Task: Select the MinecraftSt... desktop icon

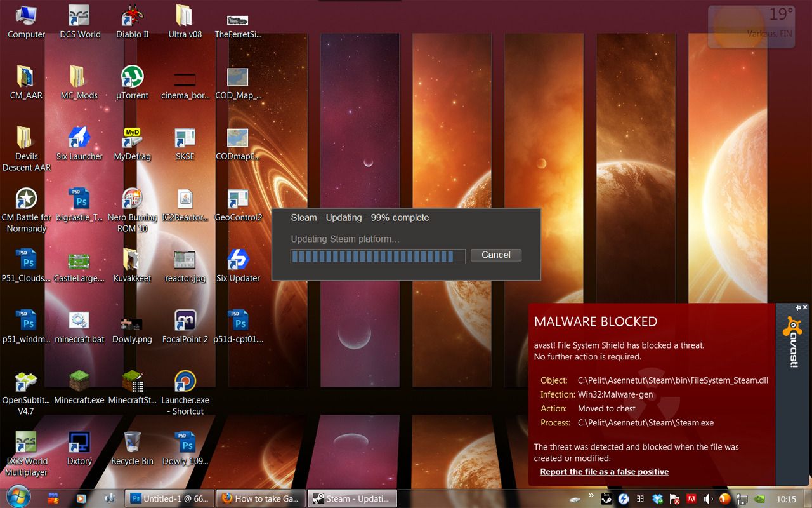Action: (x=132, y=387)
